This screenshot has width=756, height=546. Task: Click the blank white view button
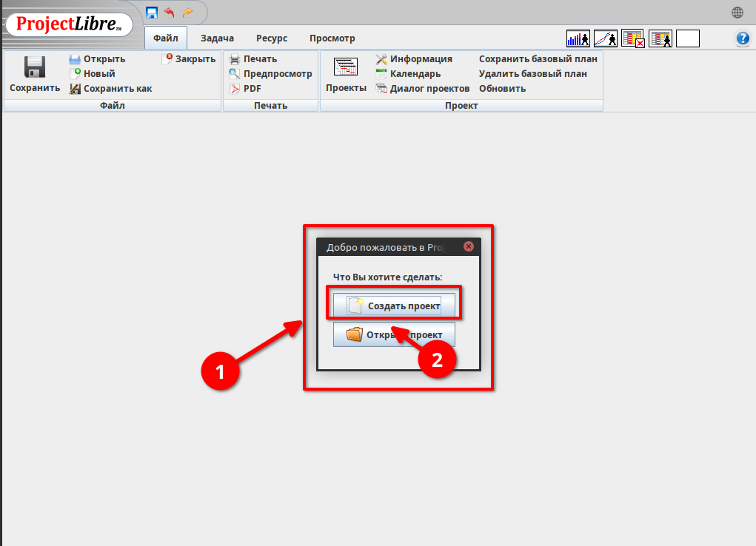688,38
